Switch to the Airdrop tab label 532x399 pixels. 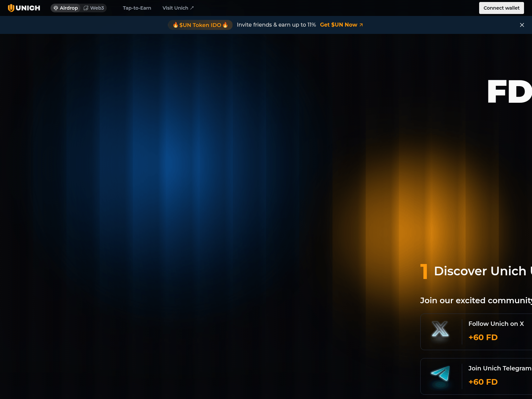(69, 8)
